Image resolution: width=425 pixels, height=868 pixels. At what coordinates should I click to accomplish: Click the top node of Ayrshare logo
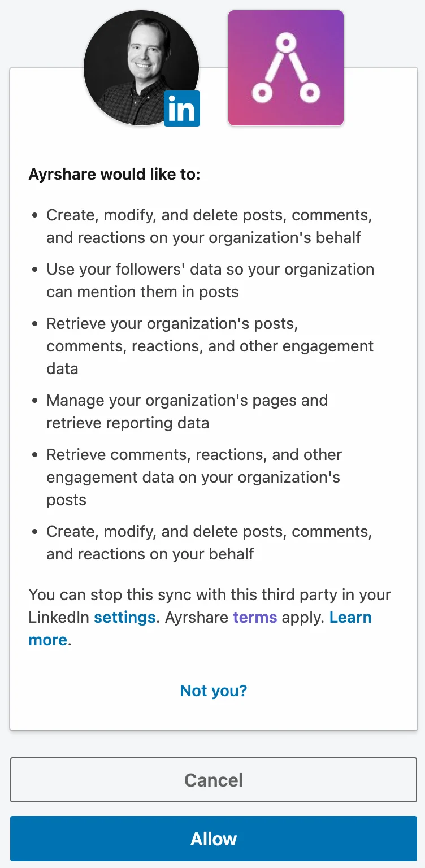click(285, 42)
